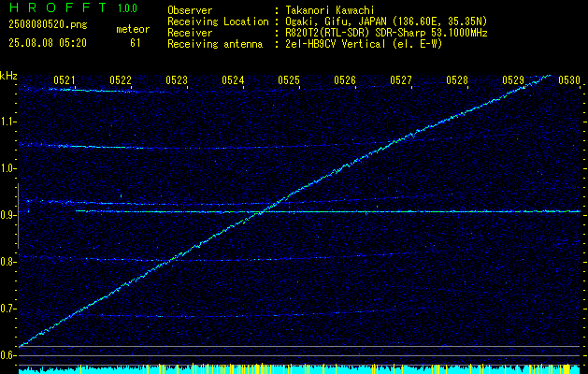
Task: Click the 0527 time marker
Action: [x=401, y=79]
